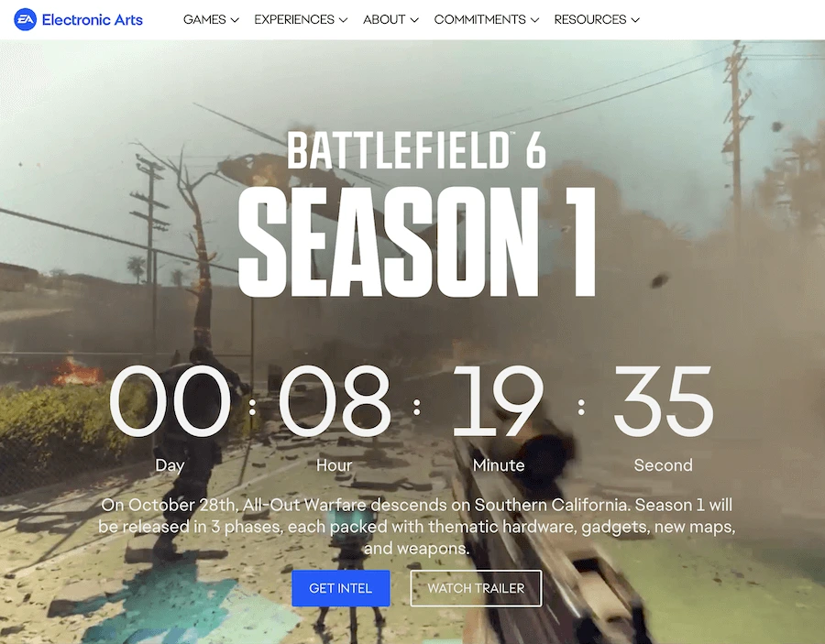Expand the chevron next to EXPERIENCES
The width and height of the screenshot is (825, 644).
343,20
